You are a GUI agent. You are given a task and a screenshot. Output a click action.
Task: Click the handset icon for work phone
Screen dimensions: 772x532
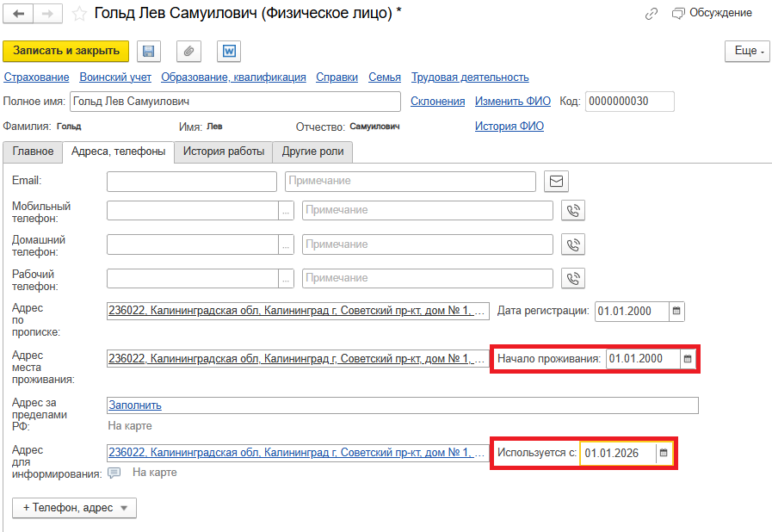(573, 278)
